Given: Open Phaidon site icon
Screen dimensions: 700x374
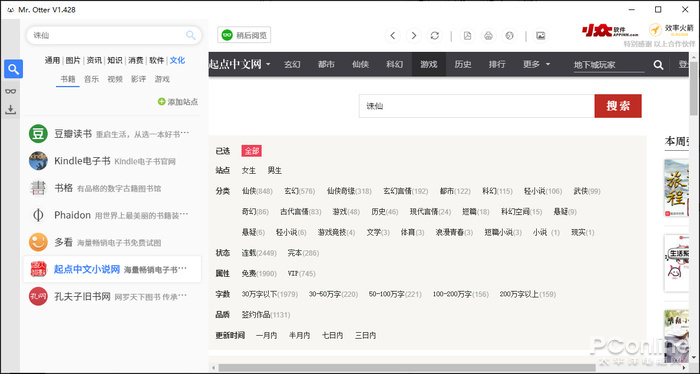Looking at the screenshot, I should (x=38, y=216).
